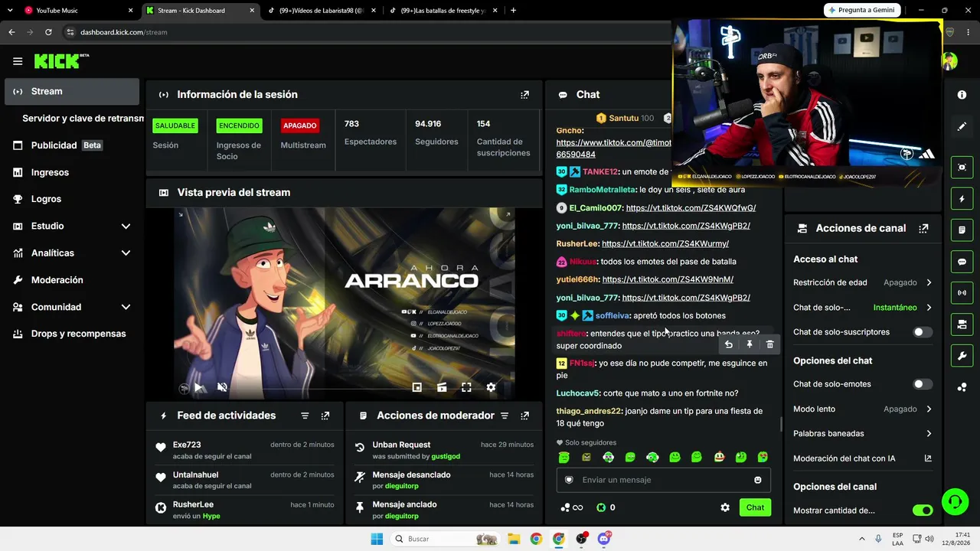This screenshot has width=980, height=551.
Task: Toggle chat bubble panel icon in right sidebar
Action: point(962,262)
